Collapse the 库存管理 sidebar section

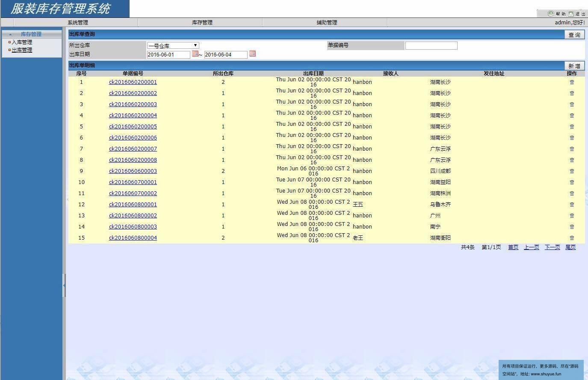tap(31, 34)
